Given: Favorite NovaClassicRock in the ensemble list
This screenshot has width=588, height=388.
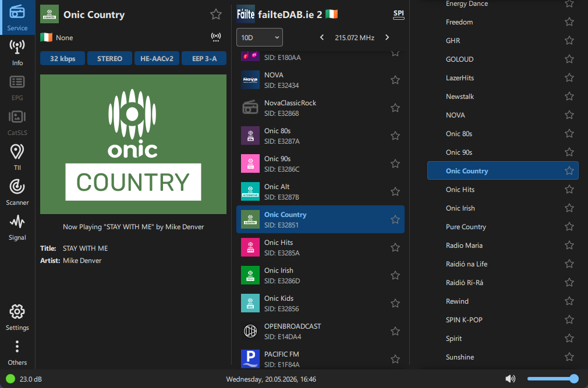Looking at the screenshot, I should pos(395,108).
